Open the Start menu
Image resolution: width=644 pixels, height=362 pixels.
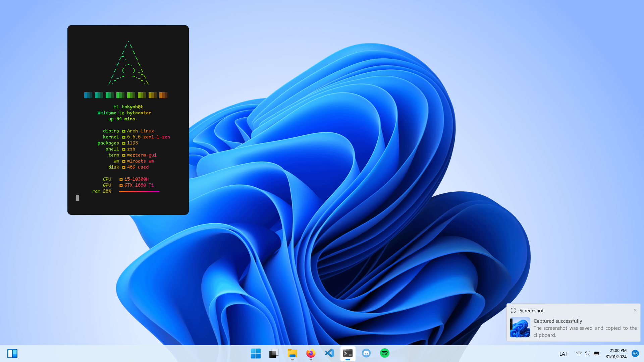[x=256, y=353]
